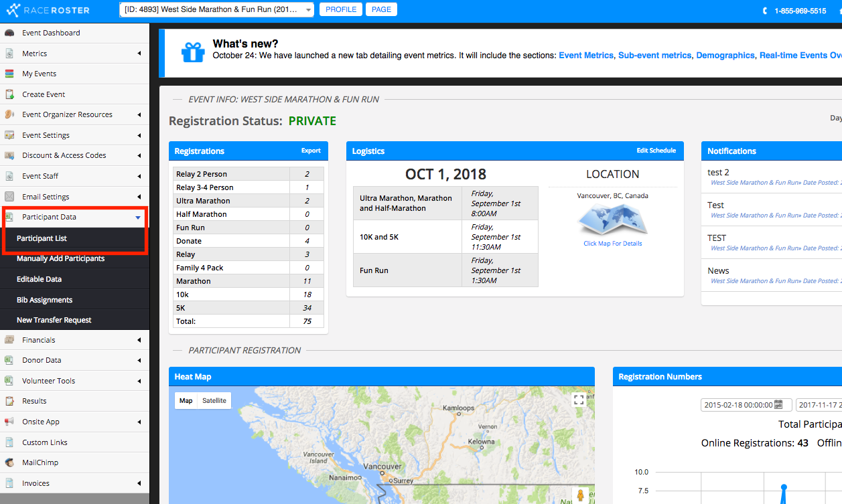The height and width of the screenshot is (504, 842).
Task: Open New Transfer Request
Action: click(x=74, y=320)
